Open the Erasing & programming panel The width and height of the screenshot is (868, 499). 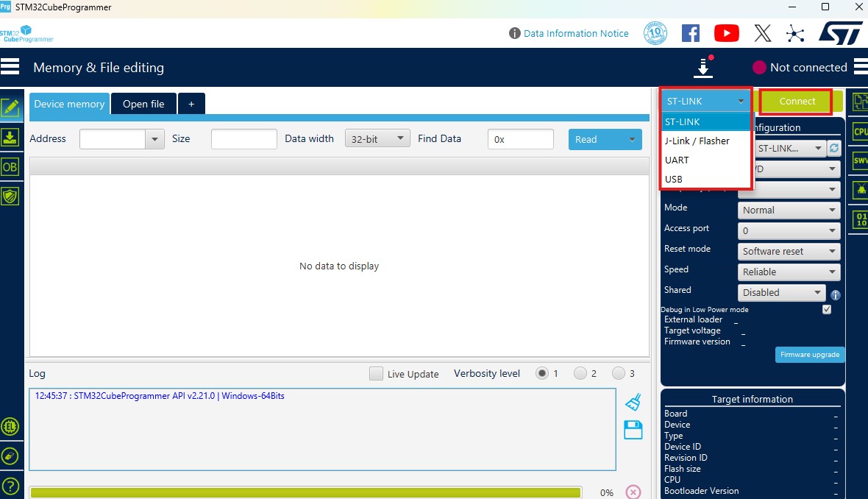click(11, 137)
